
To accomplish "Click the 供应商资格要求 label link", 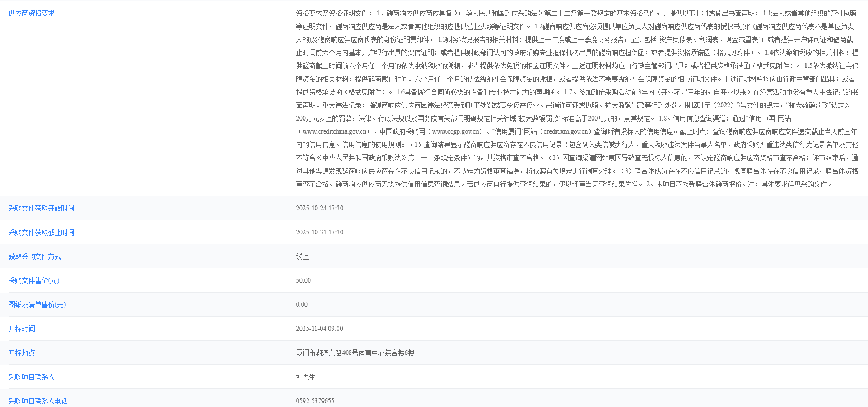I will (31, 13).
